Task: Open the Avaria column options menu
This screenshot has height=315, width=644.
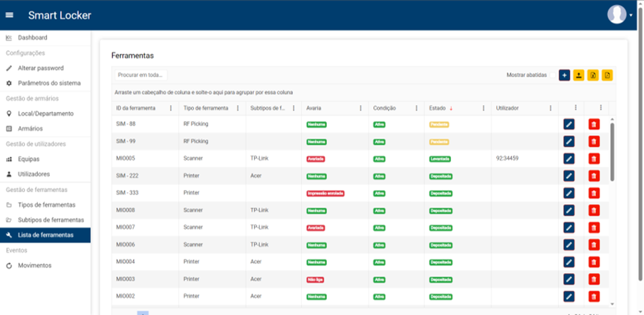Action: pos(361,108)
